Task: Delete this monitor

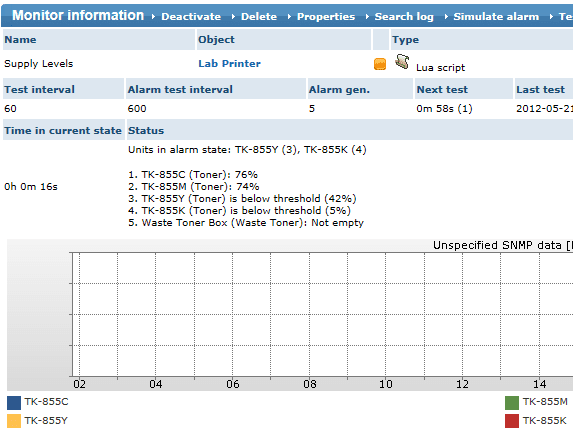Action: coord(259,16)
